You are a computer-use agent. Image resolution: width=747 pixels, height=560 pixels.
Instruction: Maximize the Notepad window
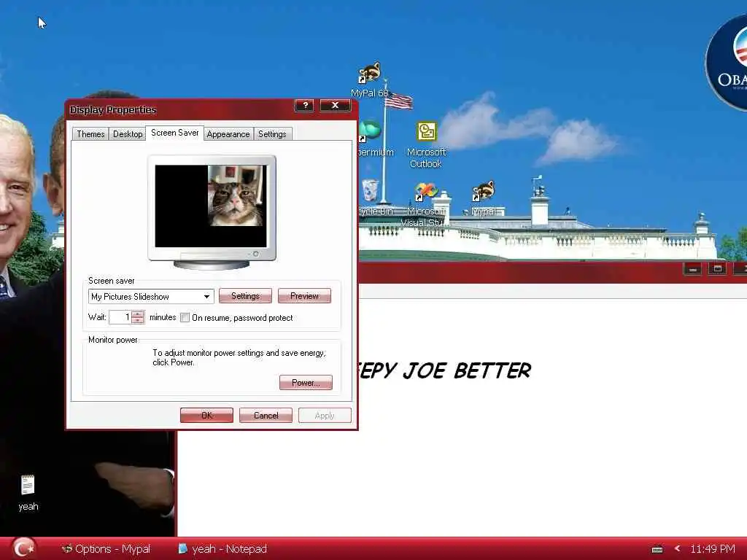[718, 270]
